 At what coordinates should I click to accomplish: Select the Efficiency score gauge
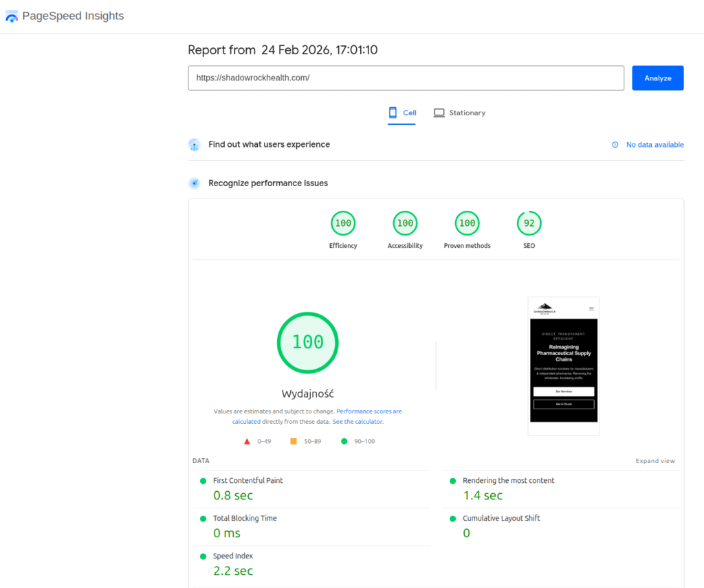point(343,223)
